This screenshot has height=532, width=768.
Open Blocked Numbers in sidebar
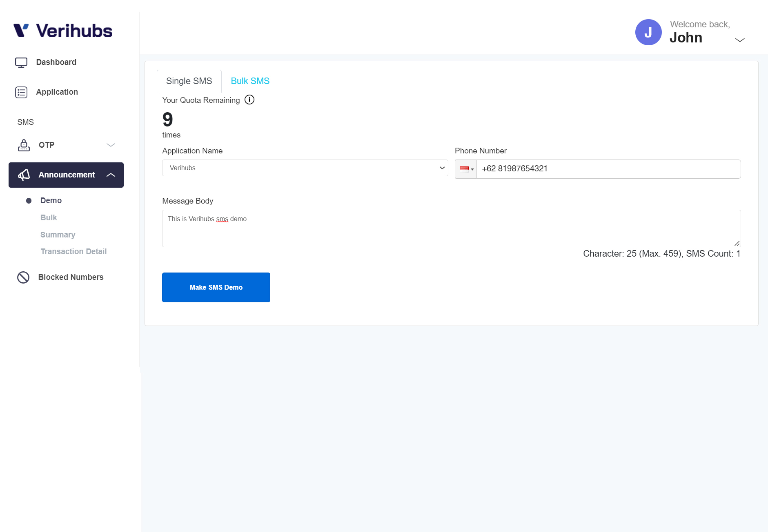[71, 277]
